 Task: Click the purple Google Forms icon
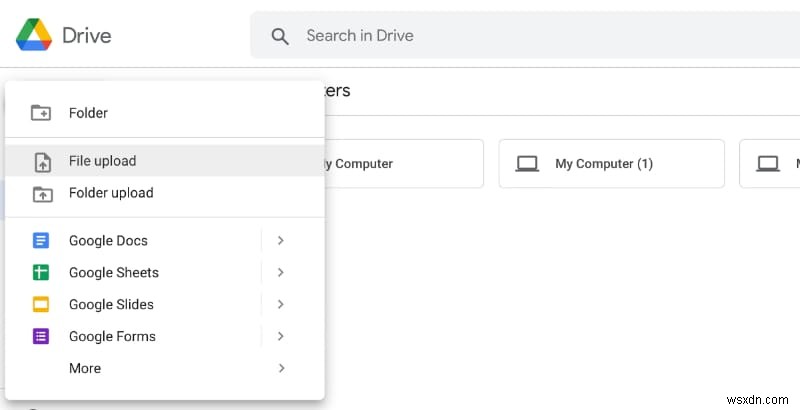click(41, 337)
